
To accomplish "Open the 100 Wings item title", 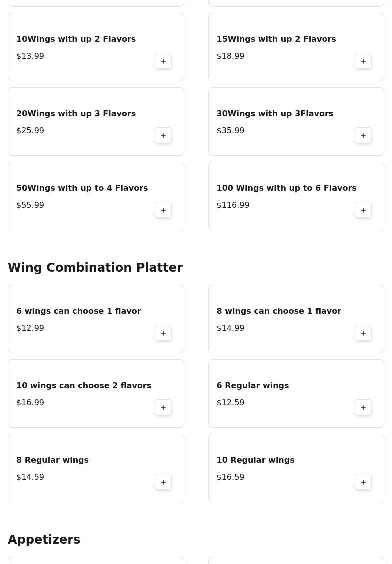I will [x=286, y=188].
